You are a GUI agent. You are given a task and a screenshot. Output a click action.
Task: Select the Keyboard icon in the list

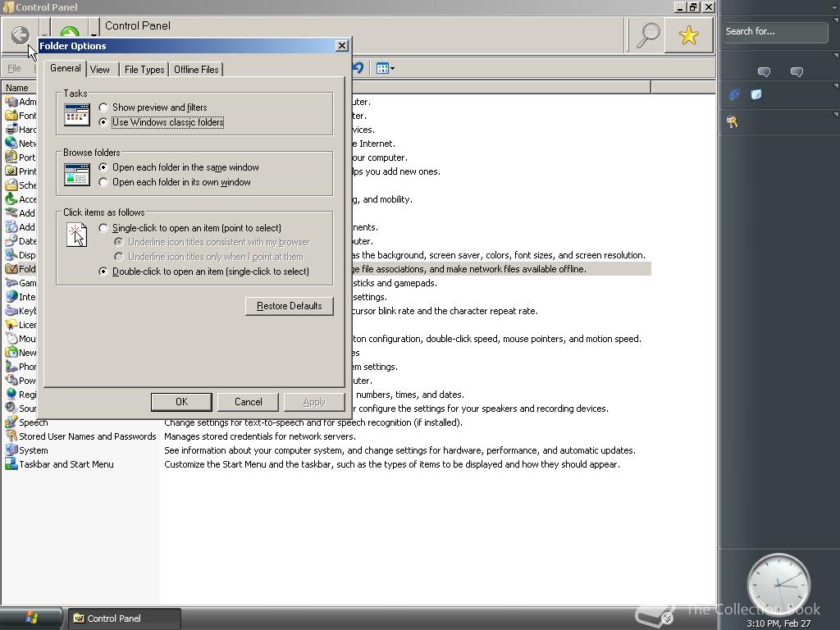pyautogui.click(x=11, y=310)
